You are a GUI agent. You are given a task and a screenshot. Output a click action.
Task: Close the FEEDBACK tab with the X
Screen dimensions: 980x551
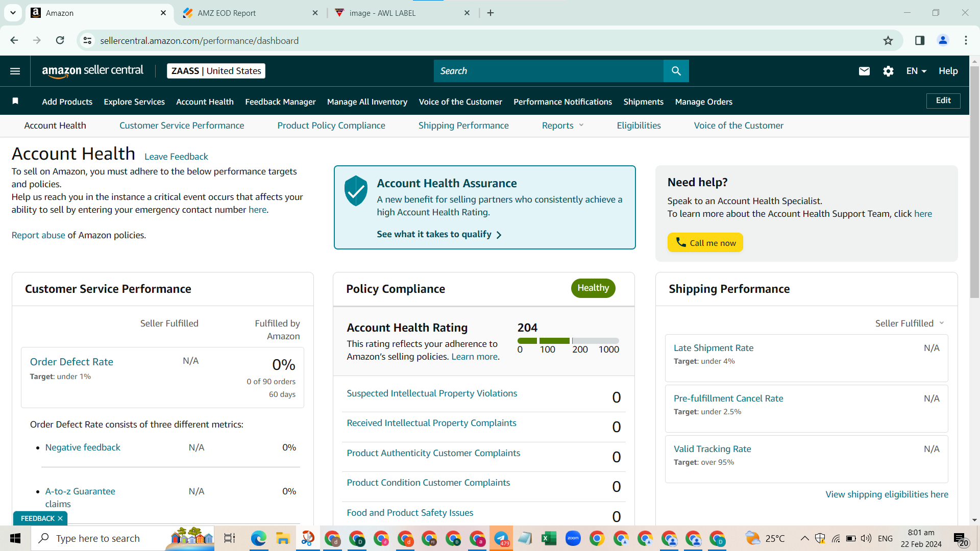[x=60, y=518]
